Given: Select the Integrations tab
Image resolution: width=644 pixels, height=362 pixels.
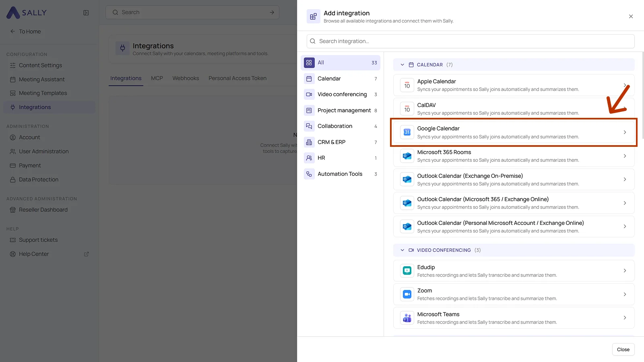Looking at the screenshot, I should point(126,78).
